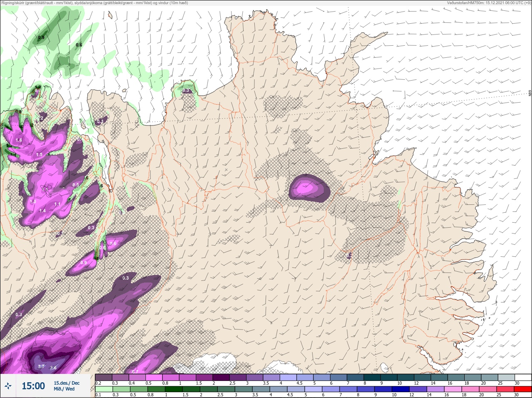Screen dimensions: 532x398
Task: Click the 'Mið./ Wed' weekday label
Action: [x=64, y=389]
